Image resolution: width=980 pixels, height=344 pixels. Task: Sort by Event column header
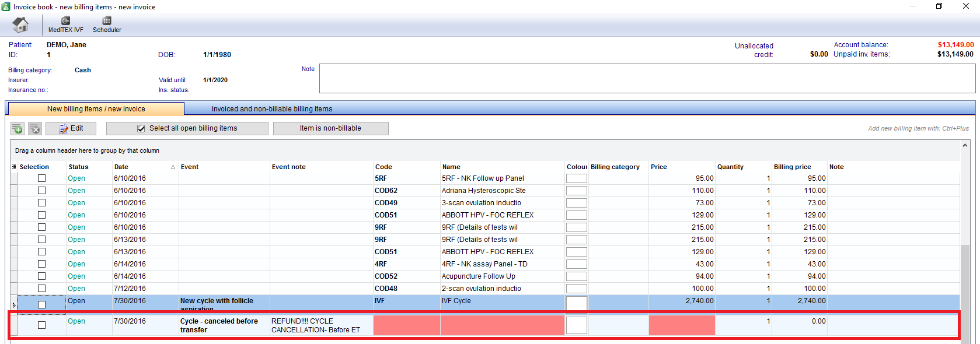224,167
